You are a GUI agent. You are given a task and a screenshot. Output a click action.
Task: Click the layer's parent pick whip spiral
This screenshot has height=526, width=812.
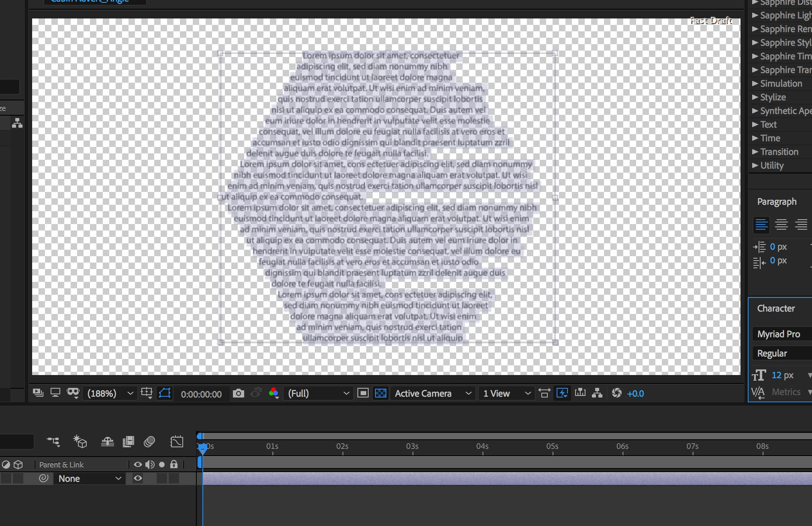click(x=43, y=478)
